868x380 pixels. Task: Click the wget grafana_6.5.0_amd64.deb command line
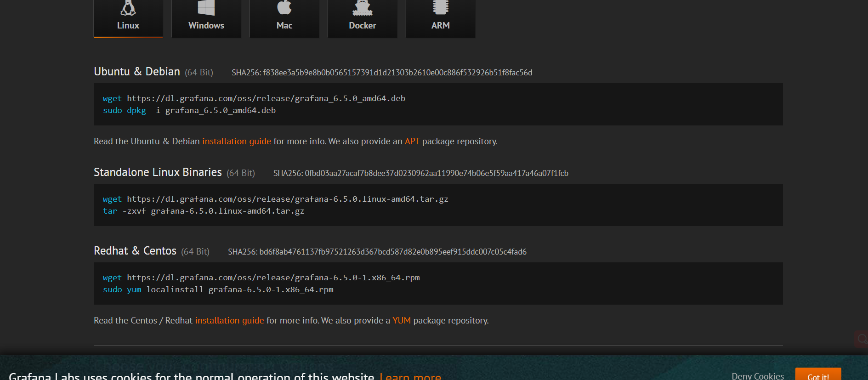(x=254, y=98)
